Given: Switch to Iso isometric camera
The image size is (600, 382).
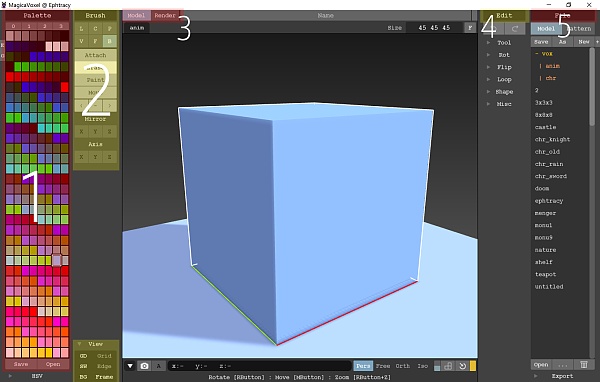Looking at the screenshot, I should click(422, 366).
